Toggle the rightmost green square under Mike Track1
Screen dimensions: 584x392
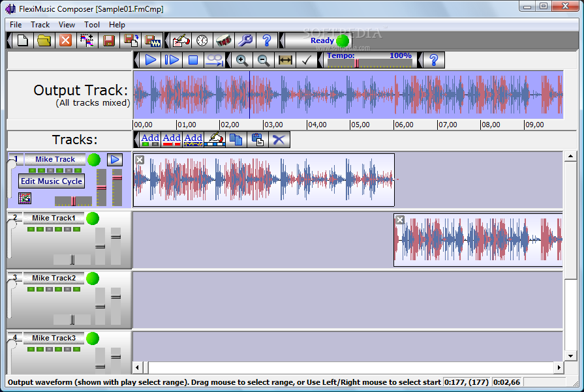tap(77, 230)
